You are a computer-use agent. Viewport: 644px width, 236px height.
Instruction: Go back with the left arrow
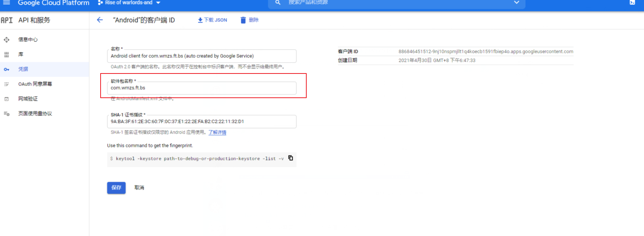100,20
